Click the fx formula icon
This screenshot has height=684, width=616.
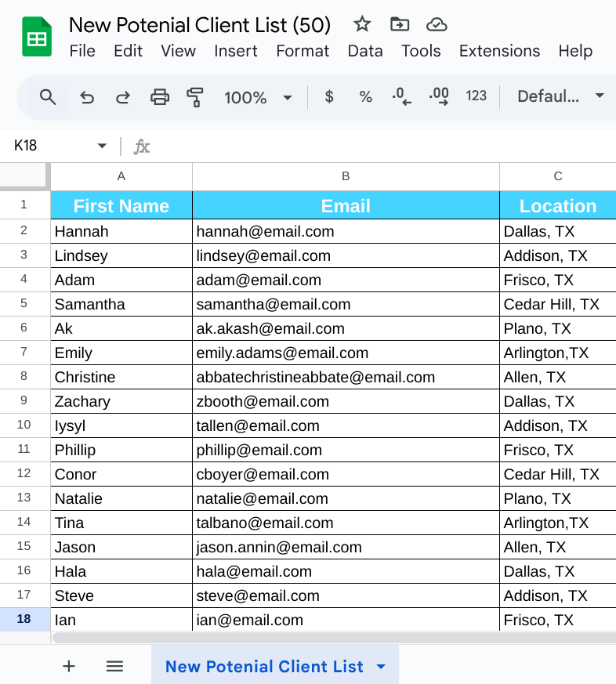(142, 147)
